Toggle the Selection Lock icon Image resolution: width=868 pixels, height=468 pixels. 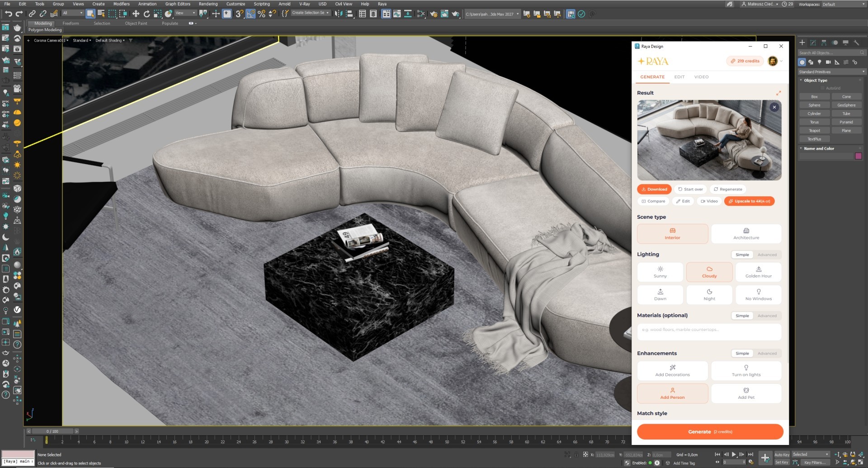pos(576,454)
